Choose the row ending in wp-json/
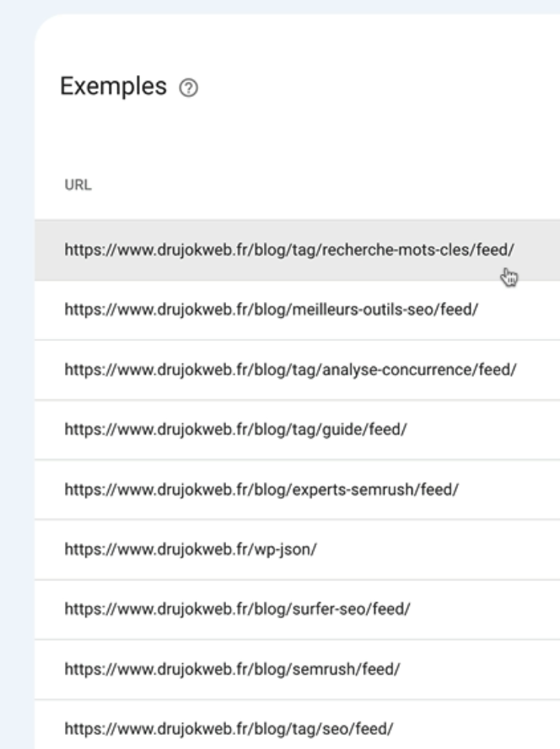This screenshot has width=560, height=749. pyautogui.click(x=297, y=549)
